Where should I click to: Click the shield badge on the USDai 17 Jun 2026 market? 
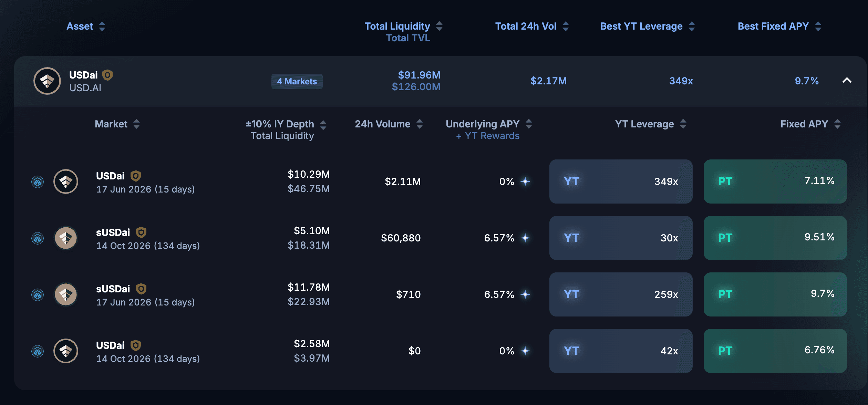click(x=136, y=176)
